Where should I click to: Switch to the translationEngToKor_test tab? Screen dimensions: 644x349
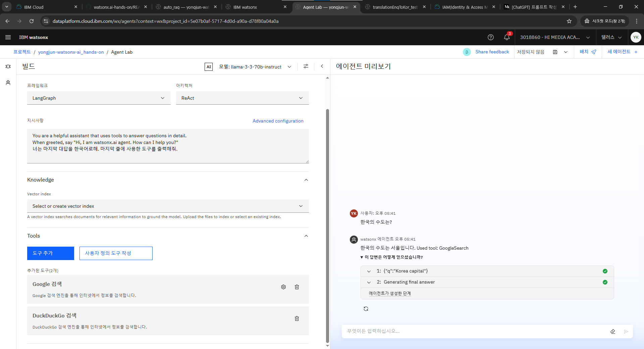(395, 7)
